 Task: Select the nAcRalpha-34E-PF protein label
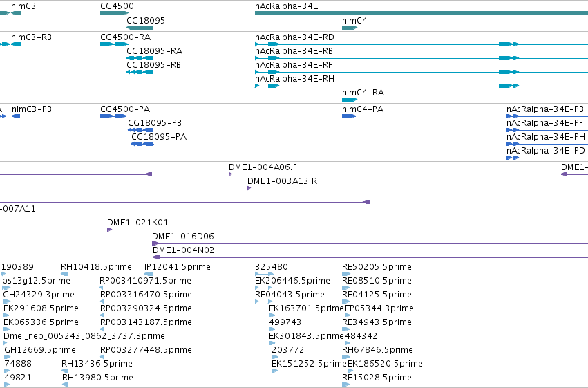(x=545, y=122)
